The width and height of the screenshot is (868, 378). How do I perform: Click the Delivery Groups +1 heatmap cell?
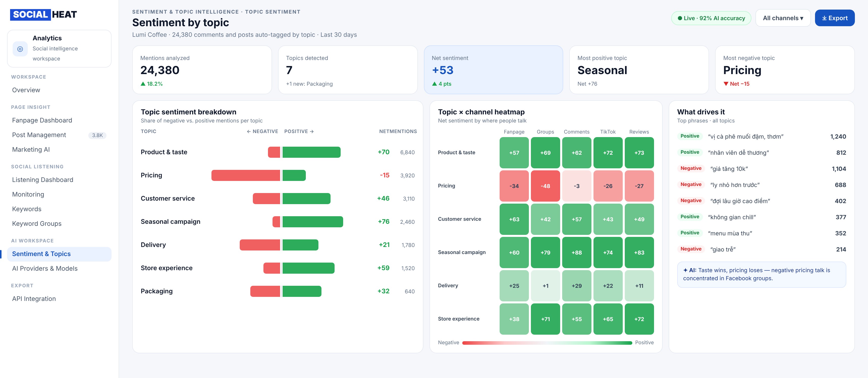coord(545,286)
